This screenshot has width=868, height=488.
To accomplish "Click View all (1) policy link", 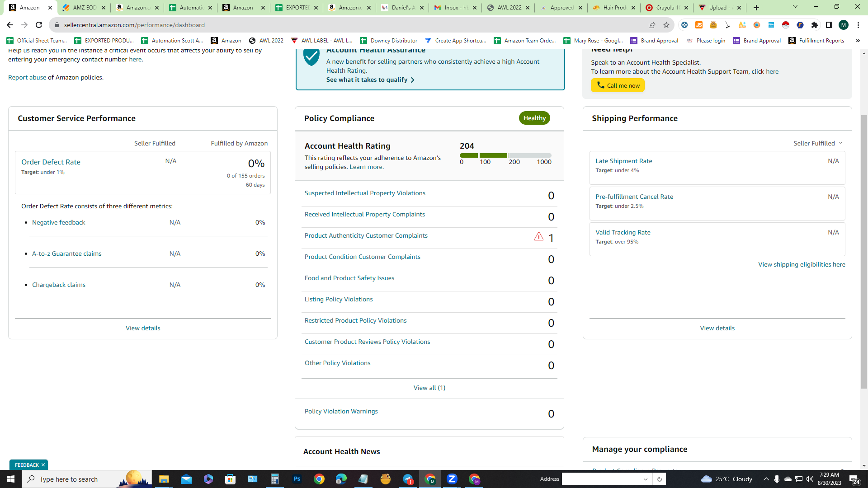I will click(x=429, y=388).
